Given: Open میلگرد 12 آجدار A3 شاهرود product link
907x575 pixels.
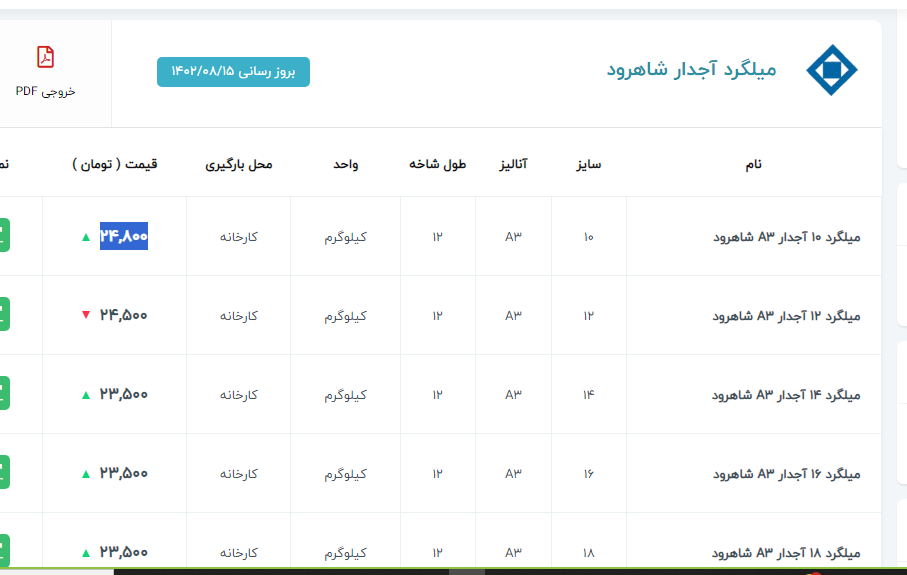Looking at the screenshot, I should point(786,316).
